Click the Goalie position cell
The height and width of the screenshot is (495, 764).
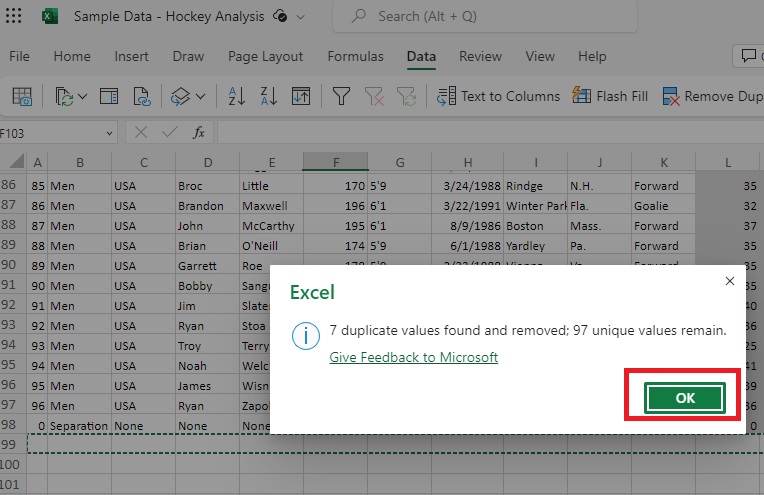click(x=664, y=206)
